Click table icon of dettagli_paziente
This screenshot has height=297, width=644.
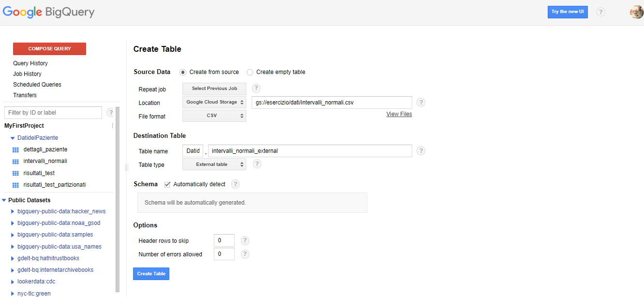point(15,149)
